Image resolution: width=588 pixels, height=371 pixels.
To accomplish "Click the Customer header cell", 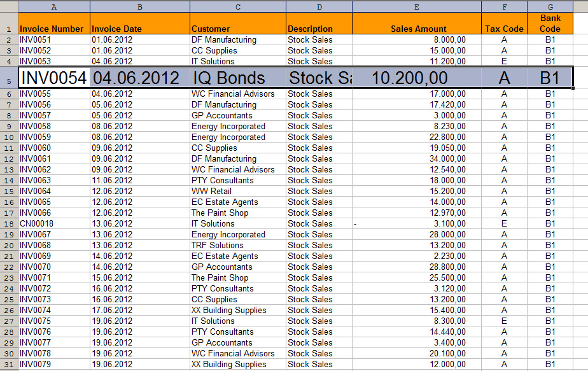I will [238, 24].
